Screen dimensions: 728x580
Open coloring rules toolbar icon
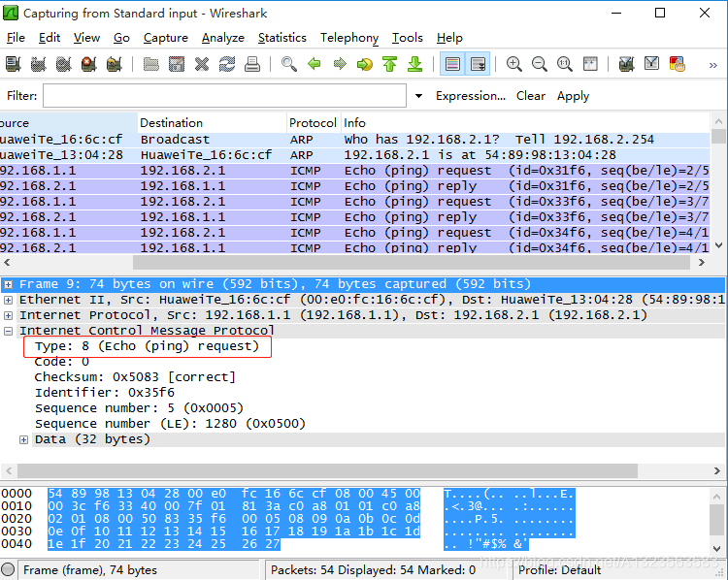click(677, 64)
